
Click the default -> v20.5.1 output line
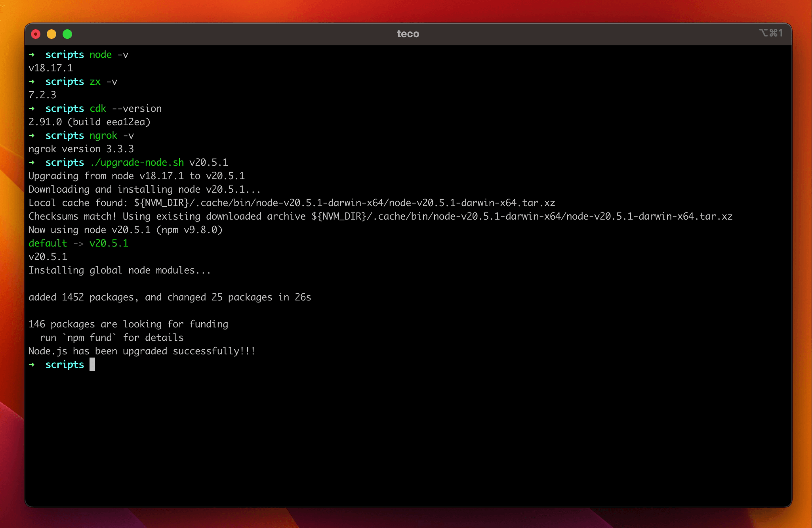pos(78,243)
